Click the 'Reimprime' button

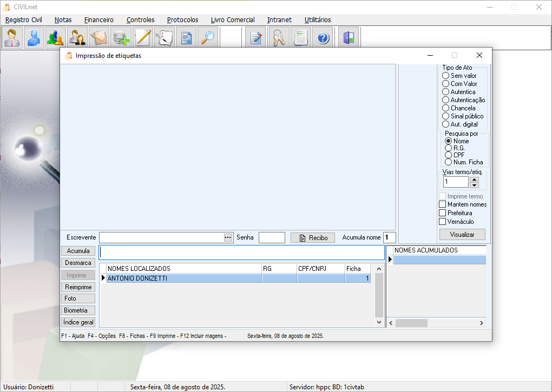(x=78, y=287)
